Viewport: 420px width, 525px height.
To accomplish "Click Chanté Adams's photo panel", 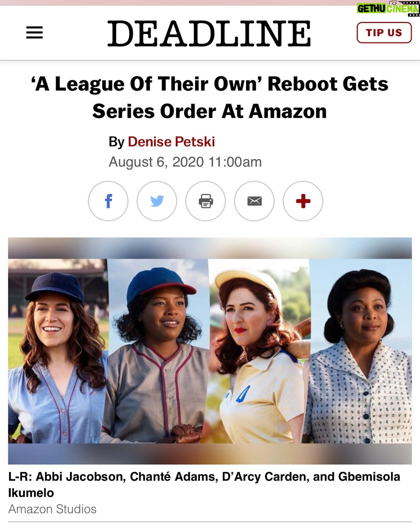I will click(x=158, y=351).
